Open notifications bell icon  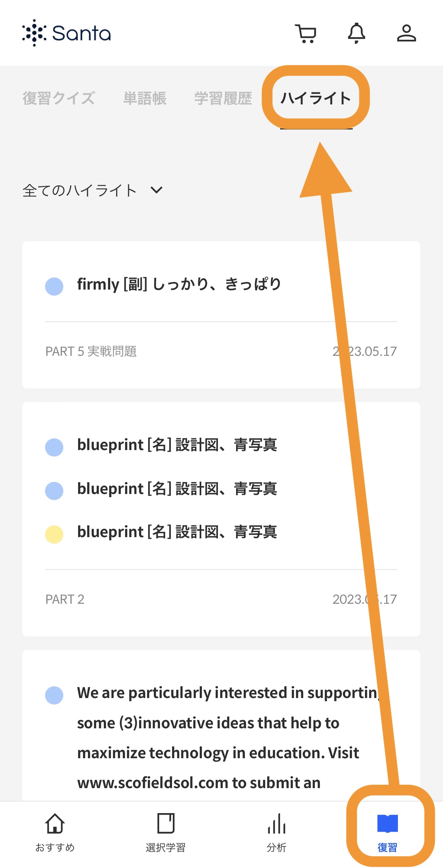[x=357, y=33]
